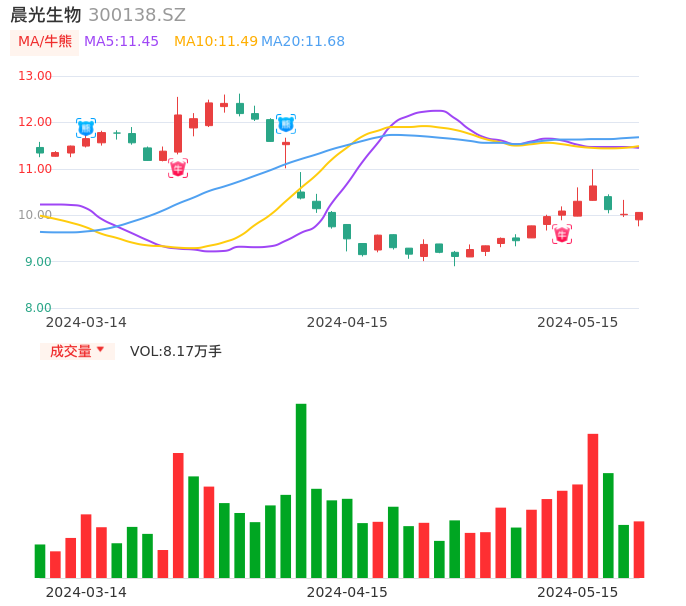686x606 pixels.
Task: Click the VOL:8.17万手 volume readout
Action: coord(176,351)
